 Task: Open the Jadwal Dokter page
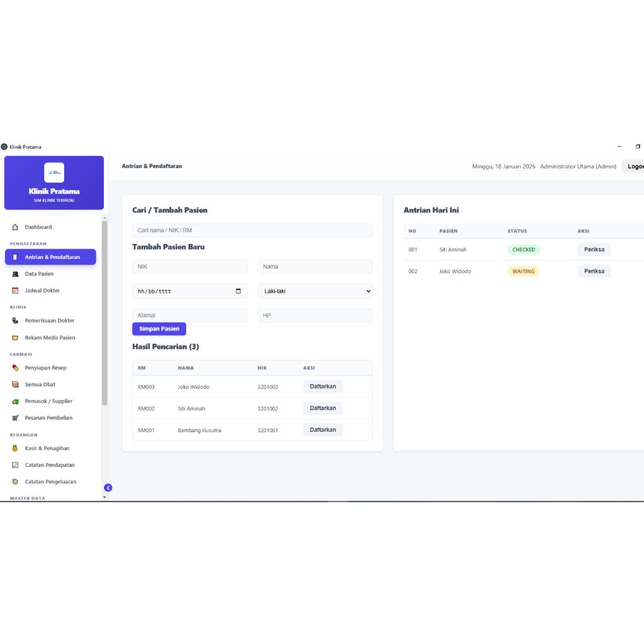coord(50,291)
